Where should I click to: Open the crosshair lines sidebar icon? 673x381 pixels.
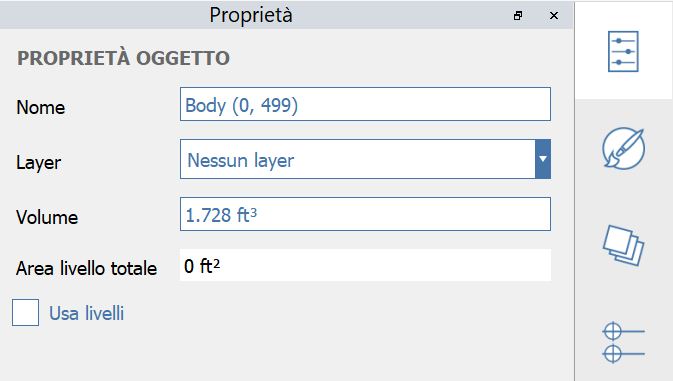(624, 342)
